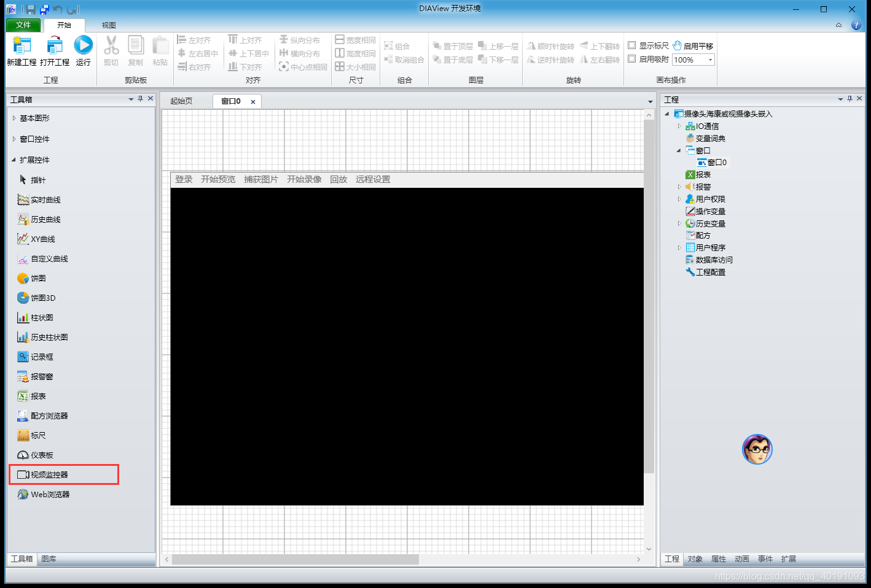The width and height of the screenshot is (871, 588).
Task: Toggle the 启用吸附 checkbox
Action: (x=631, y=59)
